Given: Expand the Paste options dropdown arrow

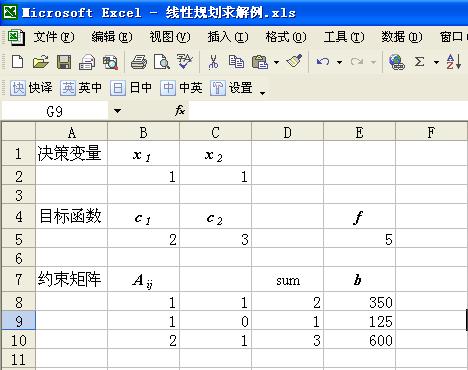Looking at the screenshot, I should [x=276, y=62].
